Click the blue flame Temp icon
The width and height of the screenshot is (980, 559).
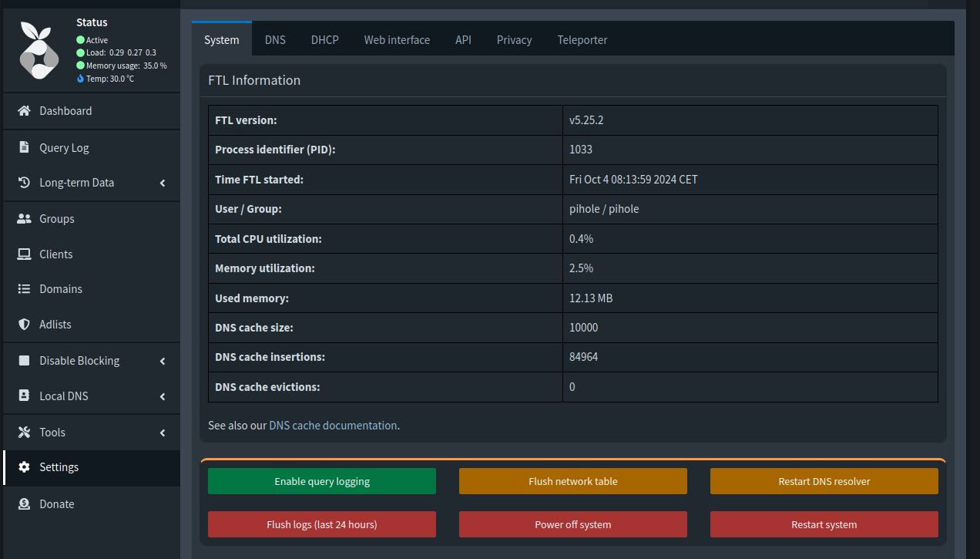click(x=80, y=79)
